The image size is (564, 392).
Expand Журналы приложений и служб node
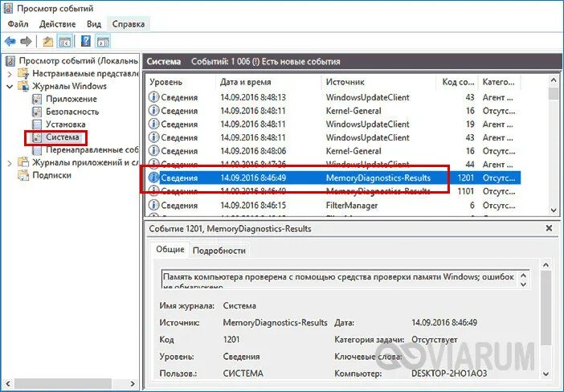click(10, 163)
